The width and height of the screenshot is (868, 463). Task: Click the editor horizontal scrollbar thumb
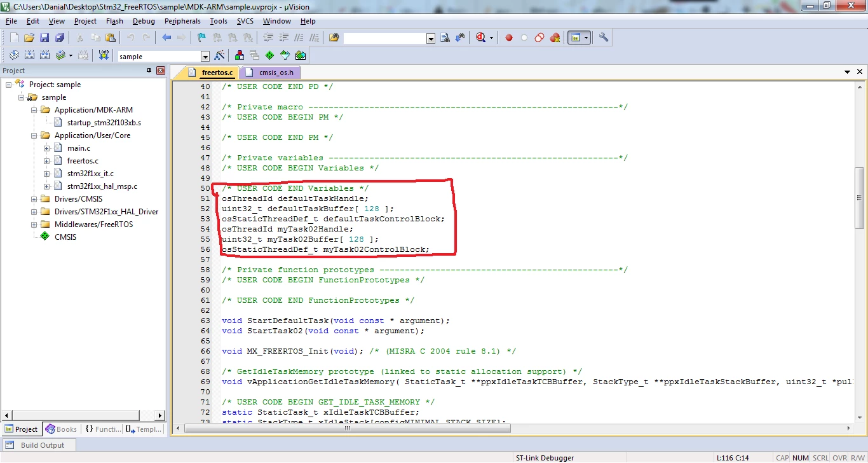348,428
